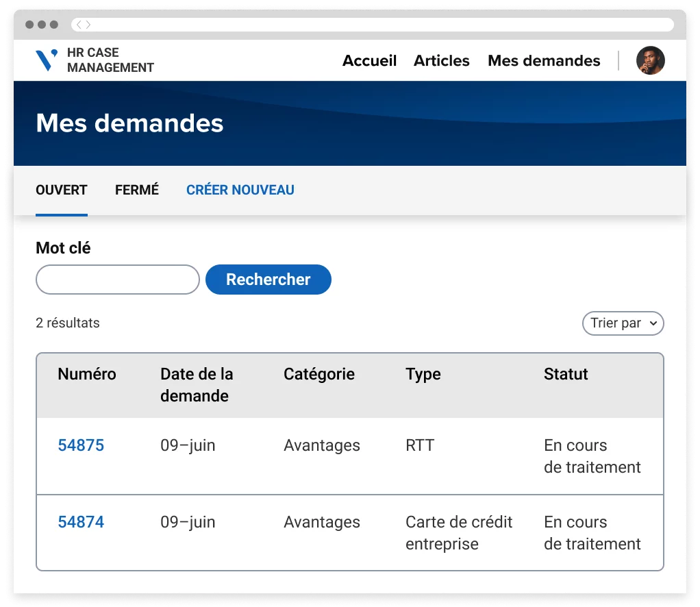Focus the Mot clé search field
Viewport: 700px width, 607px height.
coord(117,280)
